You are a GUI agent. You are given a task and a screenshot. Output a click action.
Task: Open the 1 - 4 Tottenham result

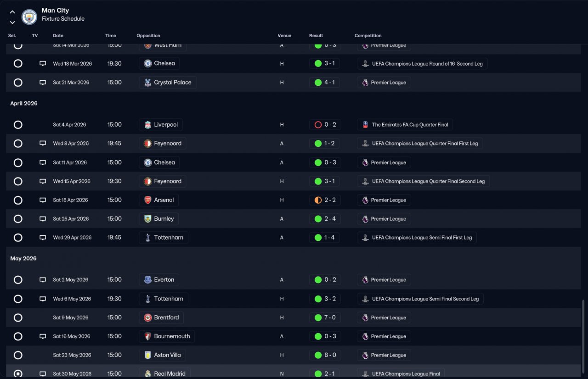coord(325,238)
